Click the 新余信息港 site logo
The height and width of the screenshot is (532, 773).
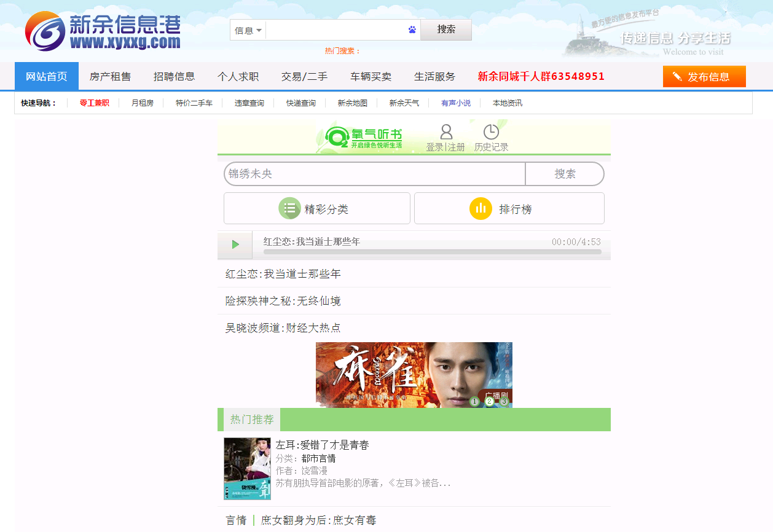coord(103,31)
